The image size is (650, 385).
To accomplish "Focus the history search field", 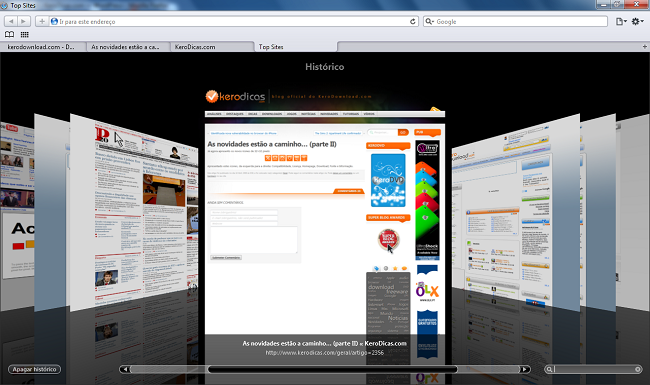I will (594, 369).
